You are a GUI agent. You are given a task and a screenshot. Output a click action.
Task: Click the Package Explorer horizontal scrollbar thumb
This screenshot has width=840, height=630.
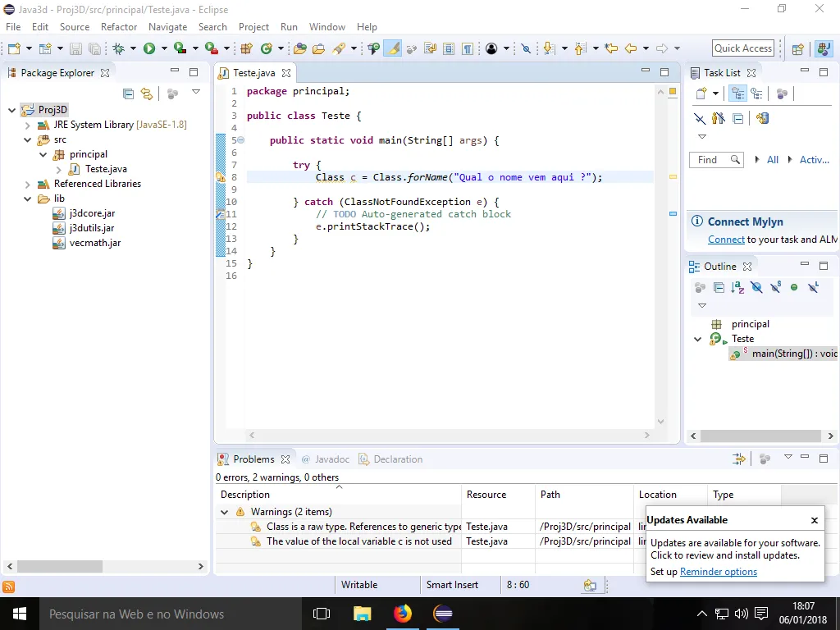coord(59,566)
